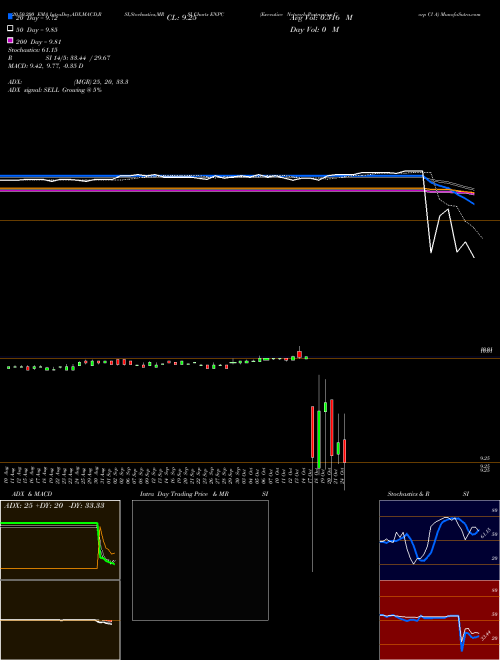Viewport: 500px width, 660px height.
Task: Click the MACD lower panel under ADX
Action: pos(60,620)
